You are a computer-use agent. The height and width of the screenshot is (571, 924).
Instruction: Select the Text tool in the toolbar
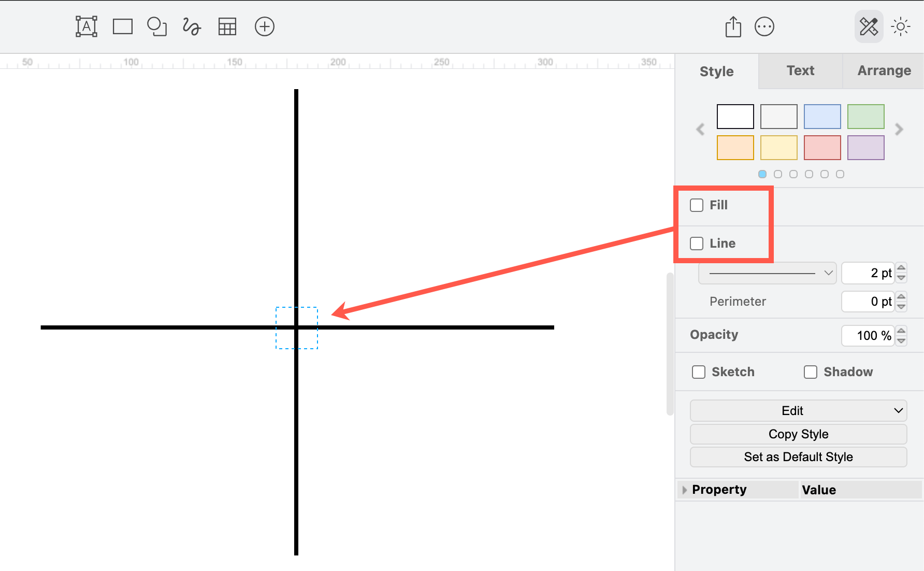coord(86,26)
